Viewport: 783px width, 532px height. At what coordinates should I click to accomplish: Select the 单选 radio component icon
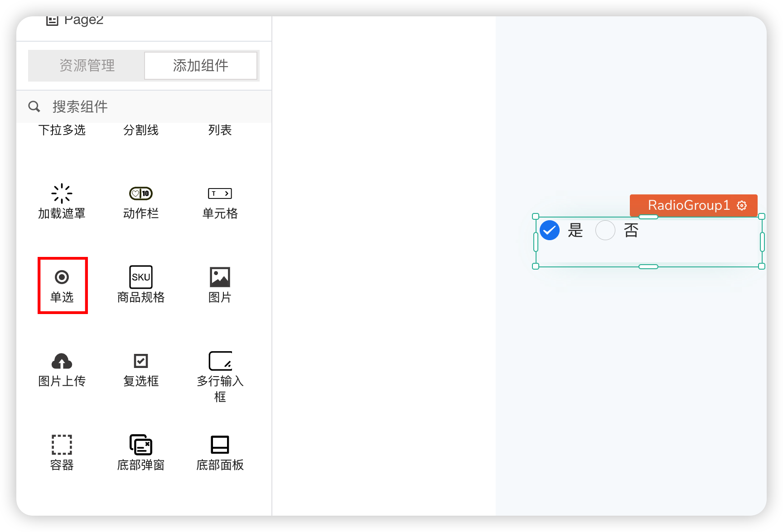click(x=62, y=277)
